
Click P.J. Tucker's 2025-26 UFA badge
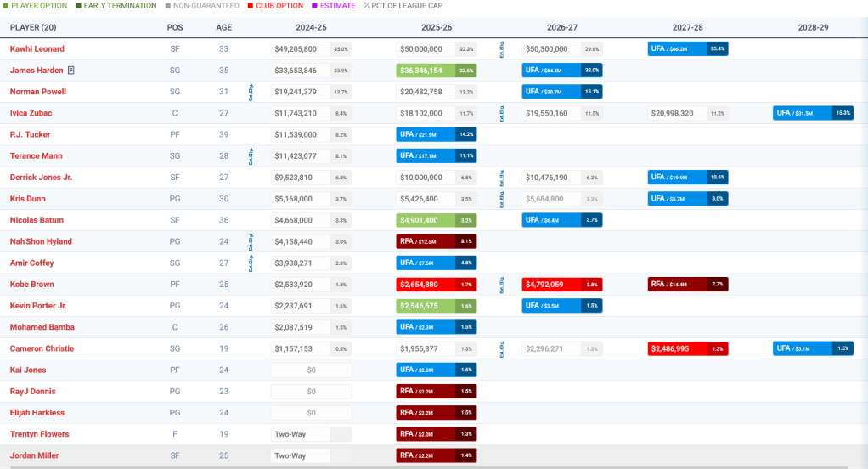pos(436,134)
